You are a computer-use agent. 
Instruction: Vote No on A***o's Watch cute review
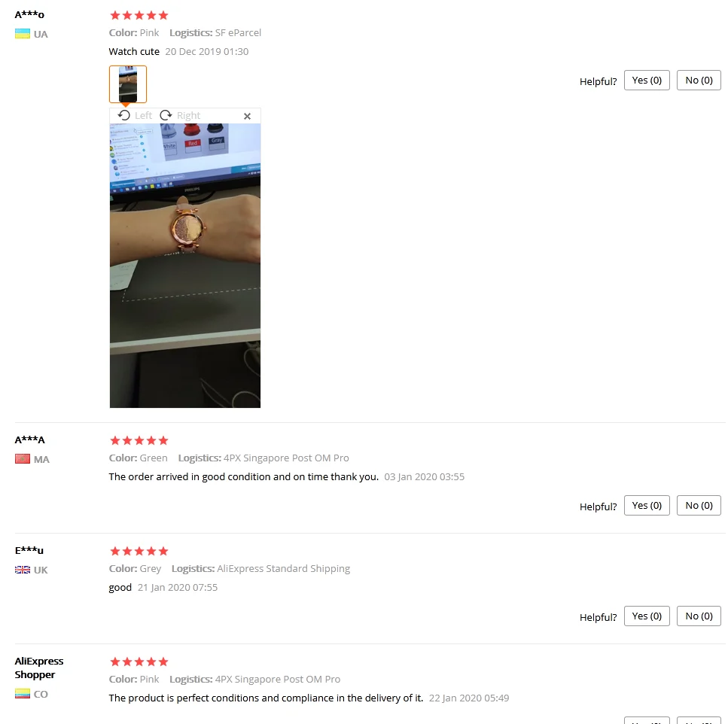coord(699,81)
